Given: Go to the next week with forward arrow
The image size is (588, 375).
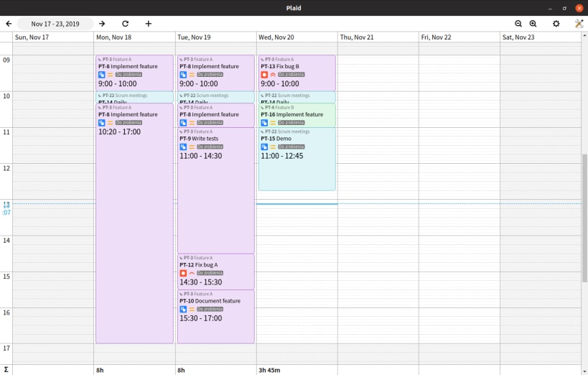Looking at the screenshot, I should [x=102, y=24].
